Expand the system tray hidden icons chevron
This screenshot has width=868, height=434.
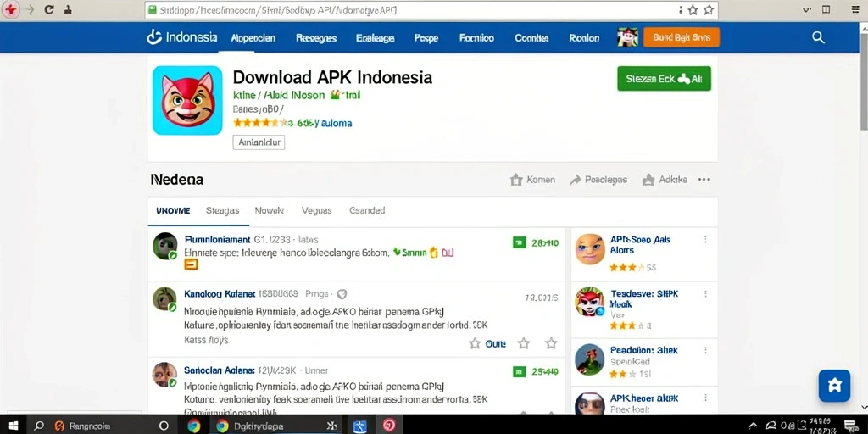(x=753, y=426)
